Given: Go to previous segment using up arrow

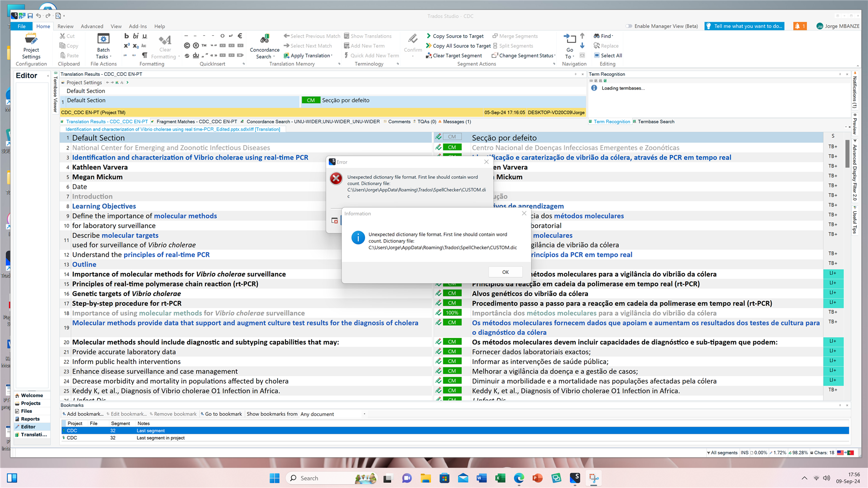Looking at the screenshot, I should [582, 36].
